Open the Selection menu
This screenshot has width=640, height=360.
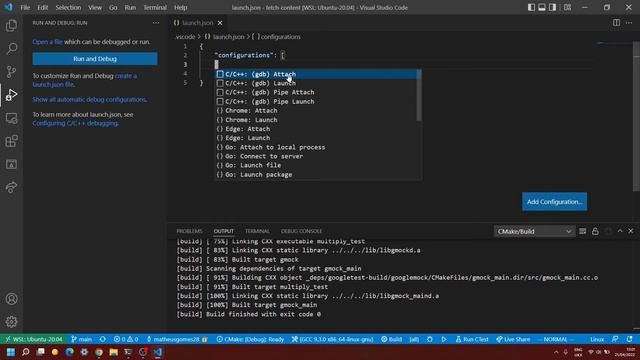tap(68, 7)
